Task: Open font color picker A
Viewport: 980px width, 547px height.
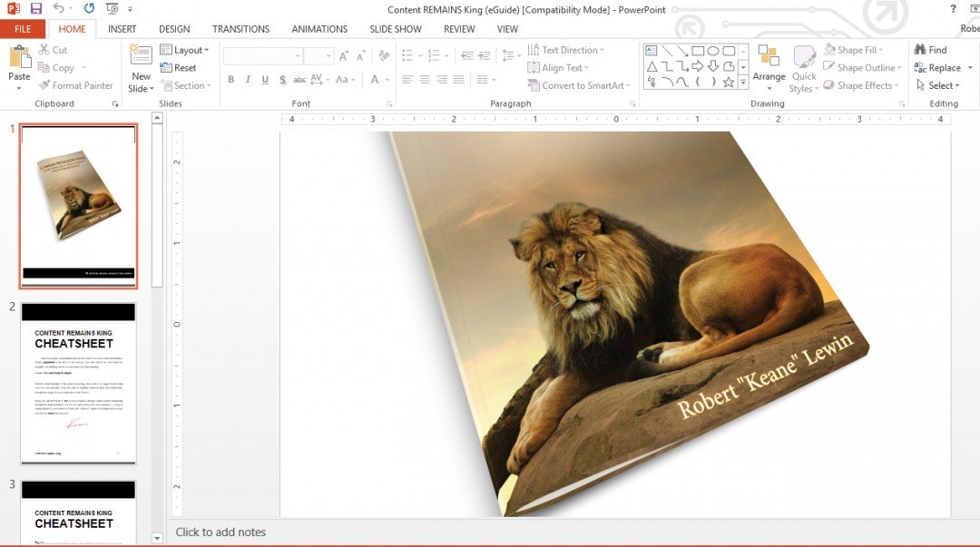Action: click(375, 80)
